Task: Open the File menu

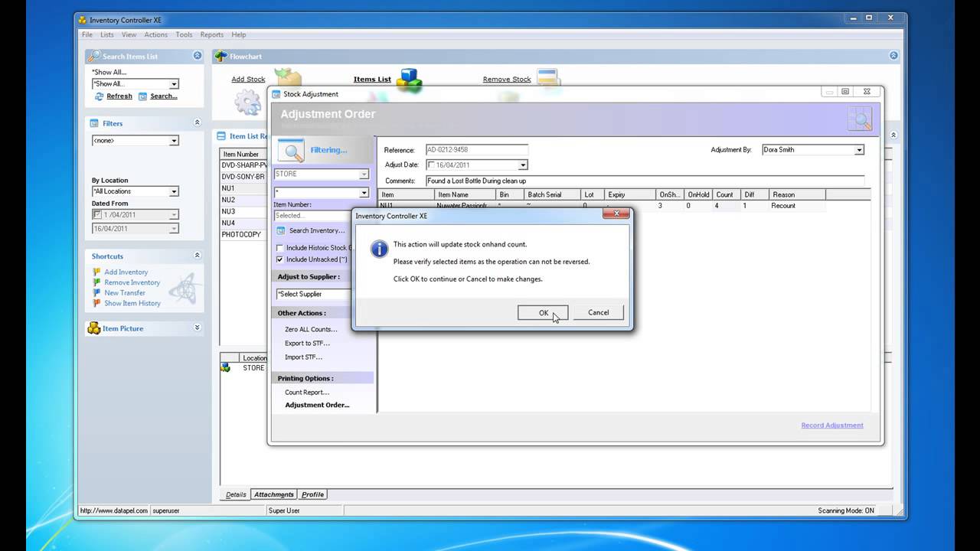Action: tap(87, 34)
